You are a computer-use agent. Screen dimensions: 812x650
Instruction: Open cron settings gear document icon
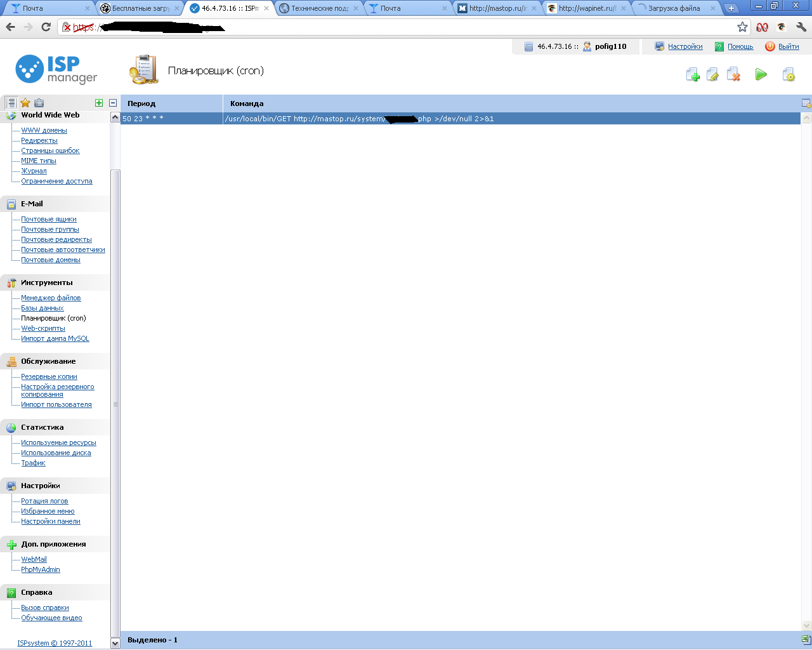click(789, 75)
